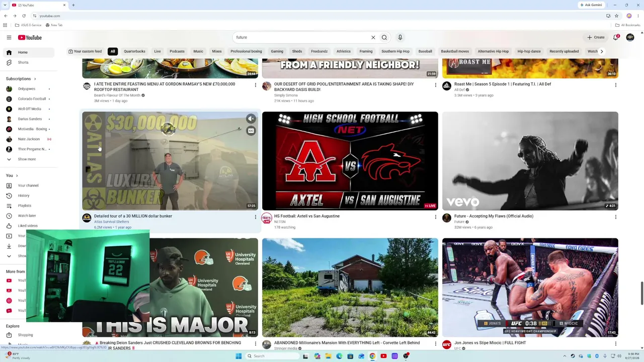Unmute the bunker video preview
The height and width of the screenshot is (362, 644).
coord(251,119)
